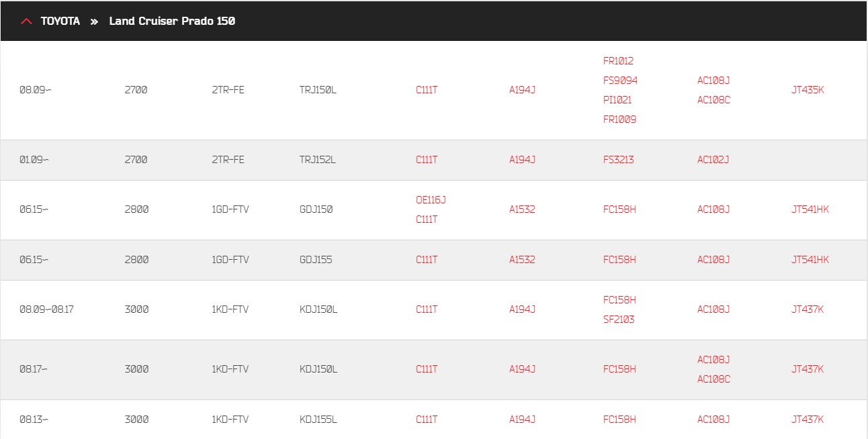
Task: Open part link FS9094
Action: (620, 80)
